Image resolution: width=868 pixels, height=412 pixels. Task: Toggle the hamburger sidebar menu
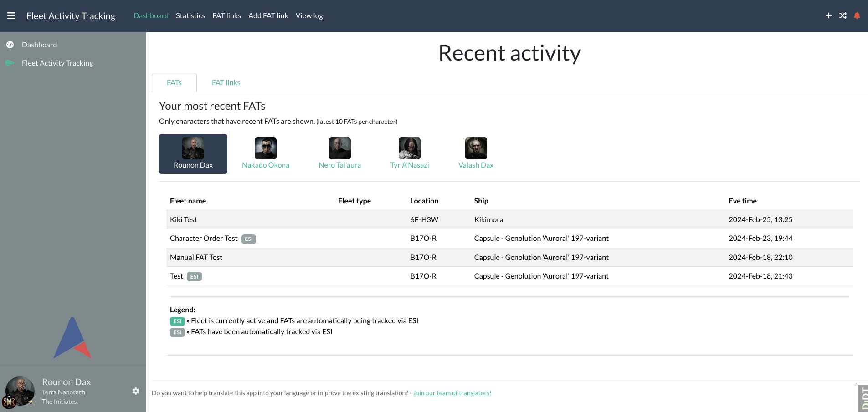pos(11,16)
